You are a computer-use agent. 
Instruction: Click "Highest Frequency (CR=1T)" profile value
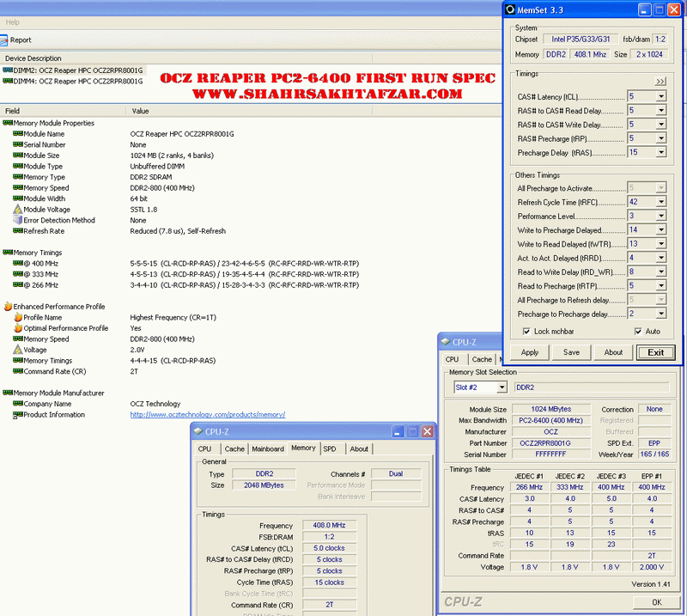(x=173, y=317)
